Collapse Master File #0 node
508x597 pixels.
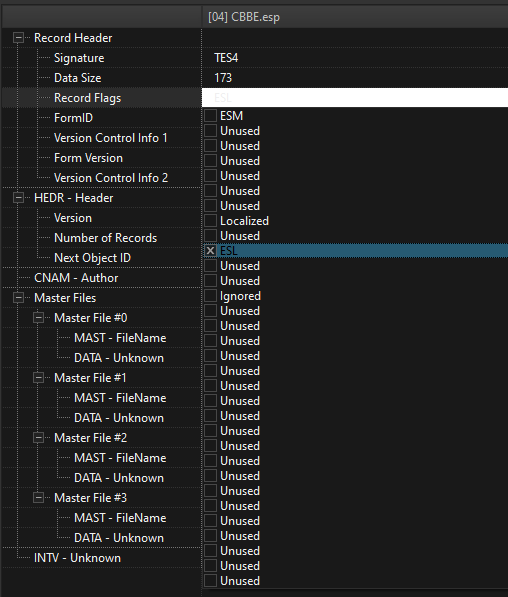coord(38,318)
